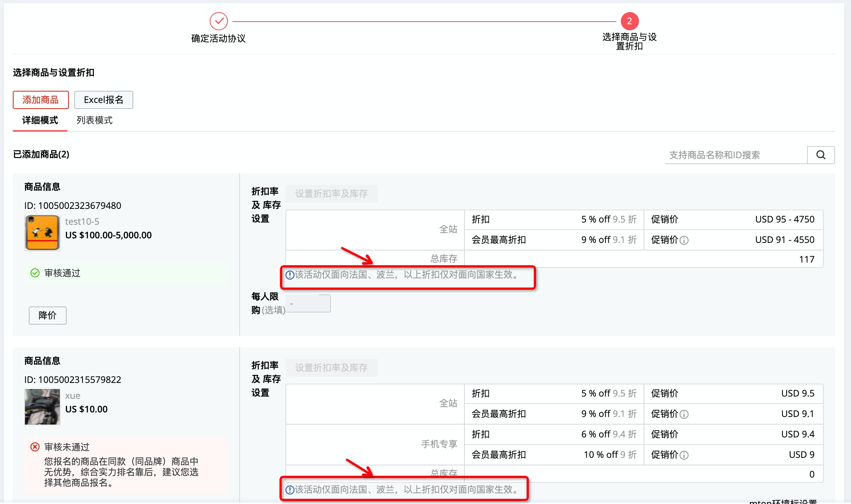851x504 pixels.
Task: Click price US $10.00
Action: pos(86,409)
